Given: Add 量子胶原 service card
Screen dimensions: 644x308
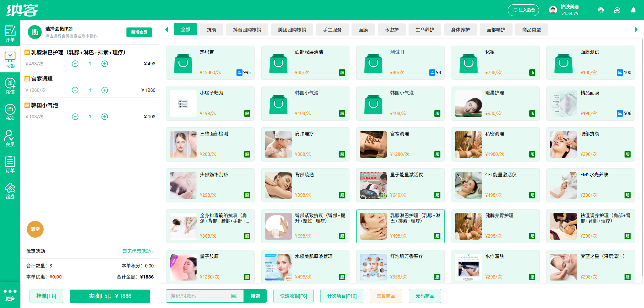Looking at the screenshot, I should coord(210,266).
